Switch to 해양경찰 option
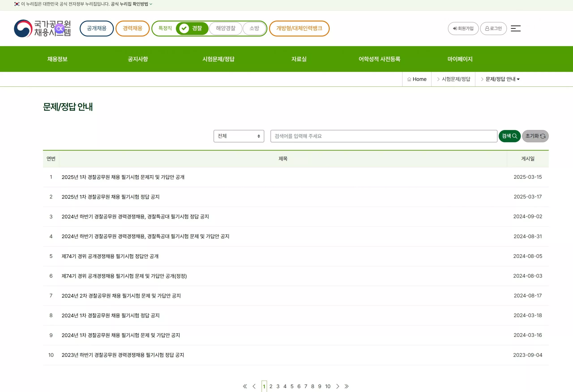 (x=225, y=28)
